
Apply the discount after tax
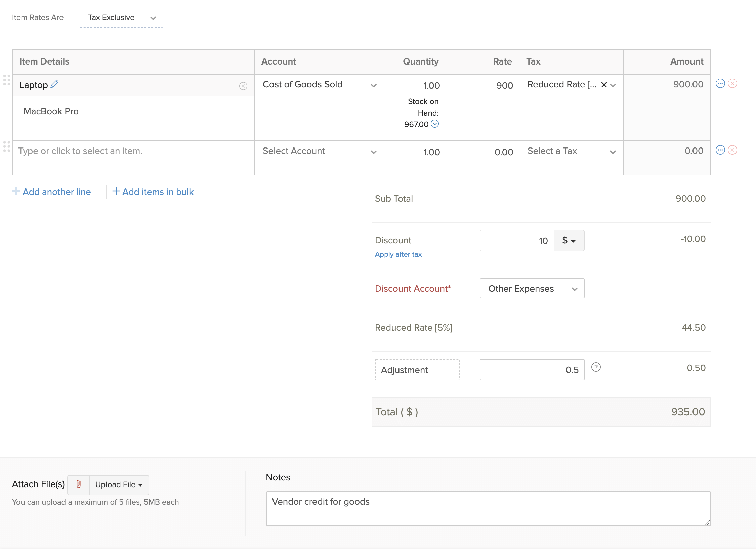click(x=398, y=254)
